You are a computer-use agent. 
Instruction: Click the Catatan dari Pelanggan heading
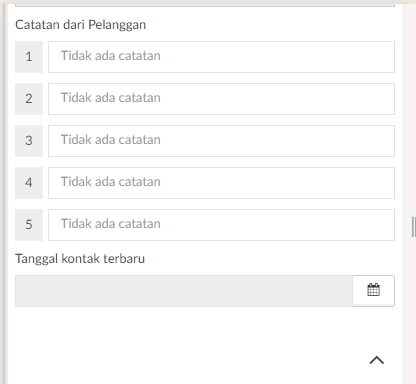coord(81,25)
